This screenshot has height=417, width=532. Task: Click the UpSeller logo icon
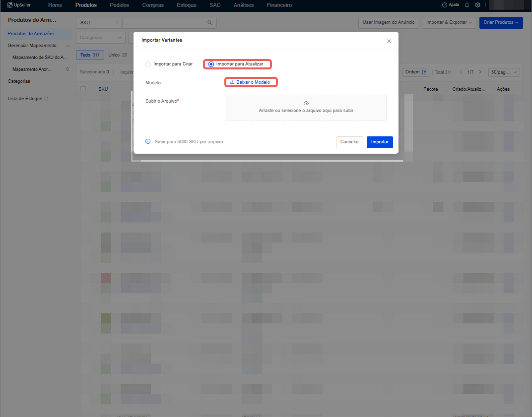10,5
